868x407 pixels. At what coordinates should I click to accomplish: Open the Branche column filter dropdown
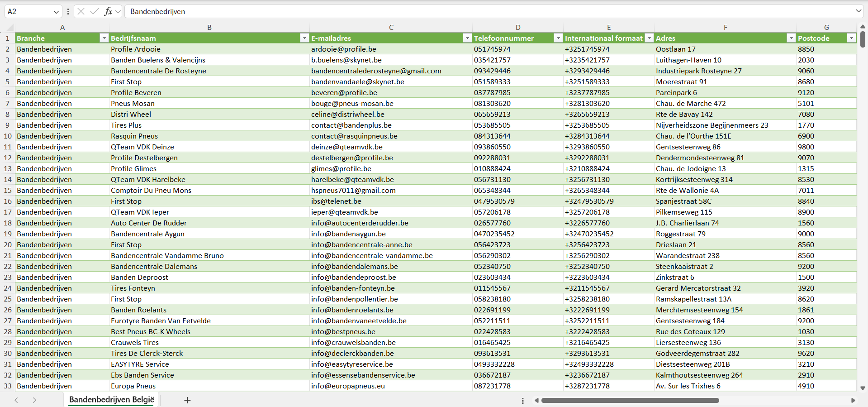click(x=104, y=38)
